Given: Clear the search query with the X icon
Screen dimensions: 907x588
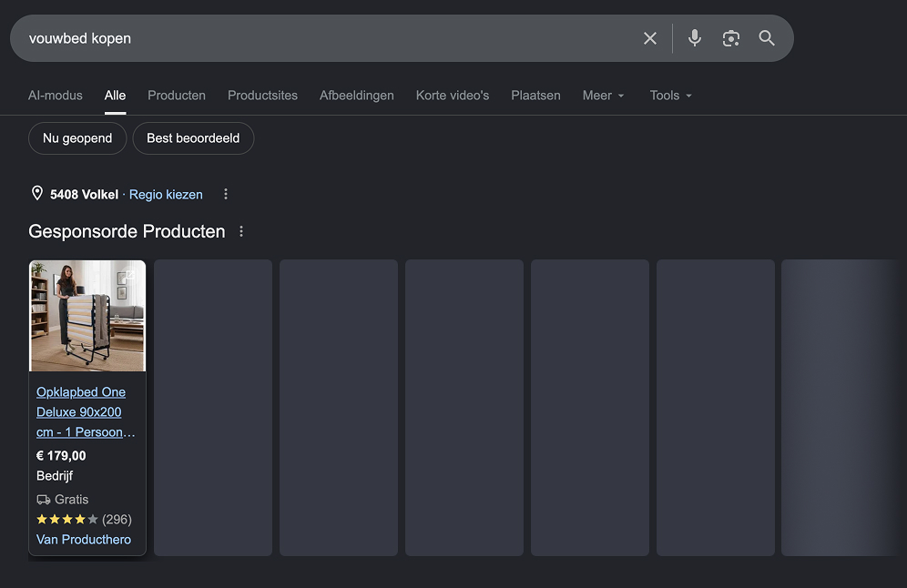Looking at the screenshot, I should click(650, 38).
